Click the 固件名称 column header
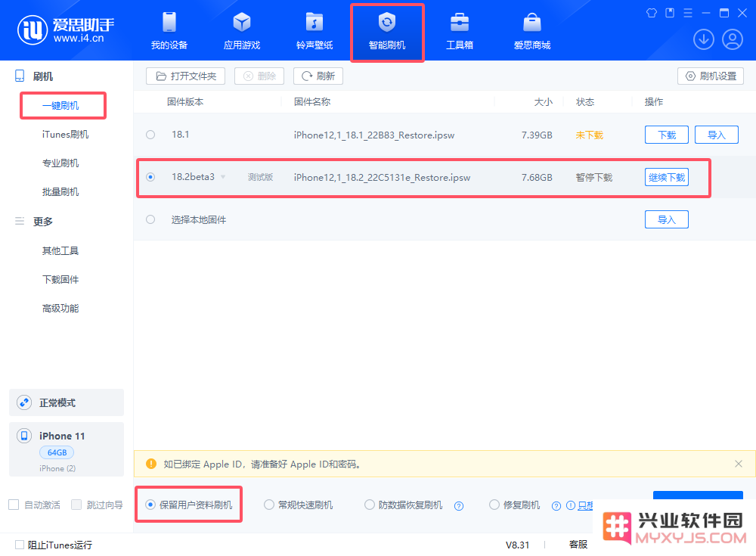Screen dimensions: 756x556 point(312,102)
